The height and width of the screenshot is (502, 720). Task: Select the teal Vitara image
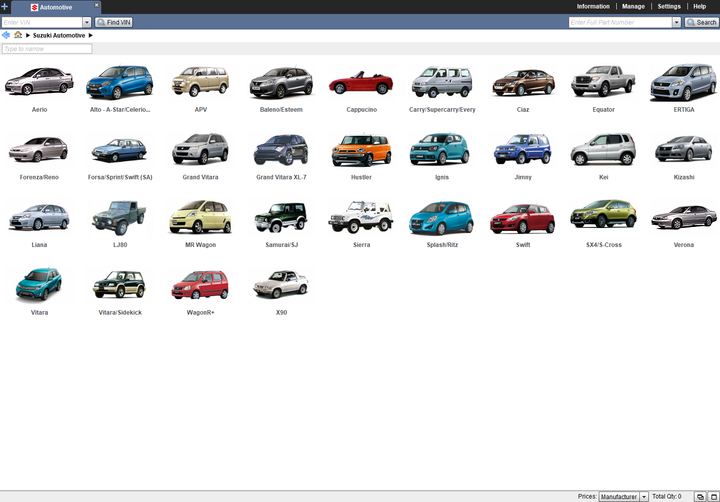point(39,284)
